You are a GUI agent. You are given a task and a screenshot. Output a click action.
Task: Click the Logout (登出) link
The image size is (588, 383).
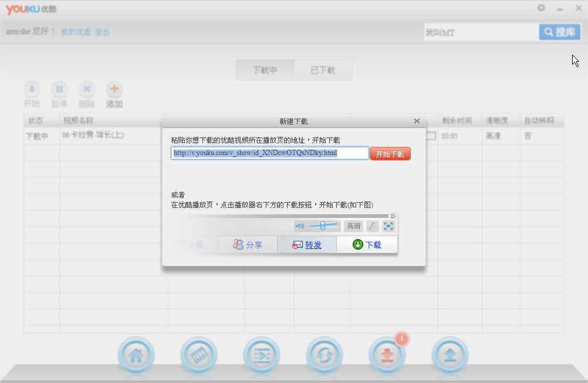tap(102, 32)
